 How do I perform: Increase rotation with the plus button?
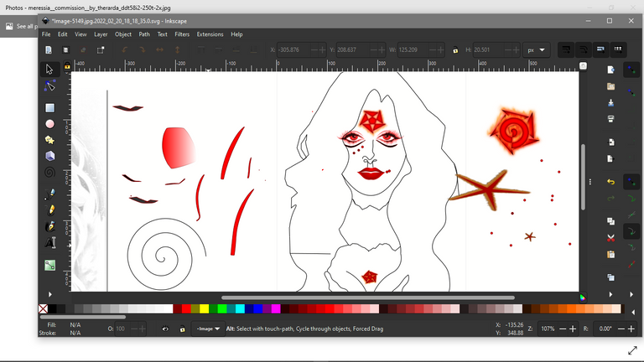631,328
